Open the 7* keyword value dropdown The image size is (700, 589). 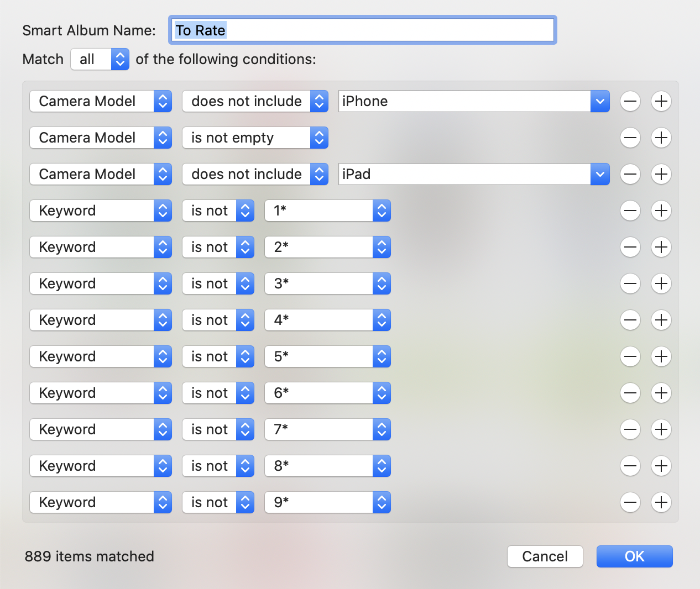coord(327,429)
